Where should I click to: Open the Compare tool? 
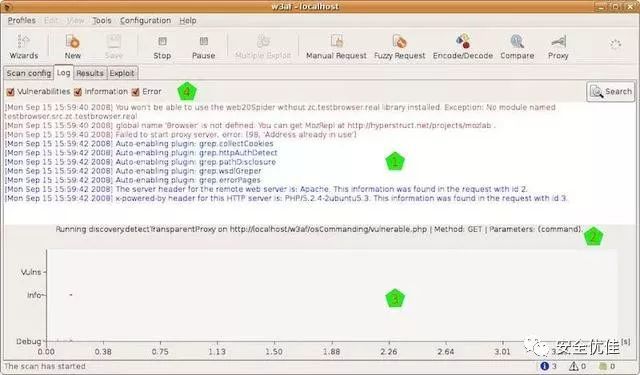pos(517,47)
